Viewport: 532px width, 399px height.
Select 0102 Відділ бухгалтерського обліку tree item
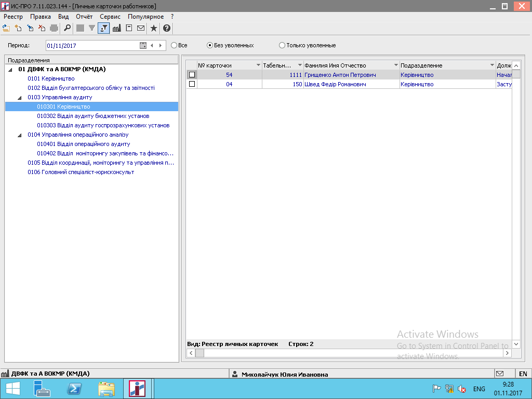point(91,88)
